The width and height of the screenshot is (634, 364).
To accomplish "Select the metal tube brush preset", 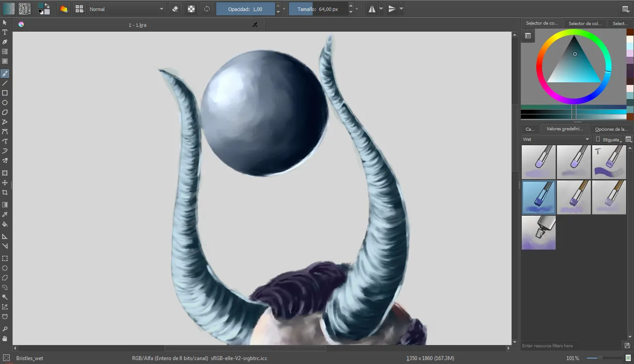I will (x=538, y=232).
